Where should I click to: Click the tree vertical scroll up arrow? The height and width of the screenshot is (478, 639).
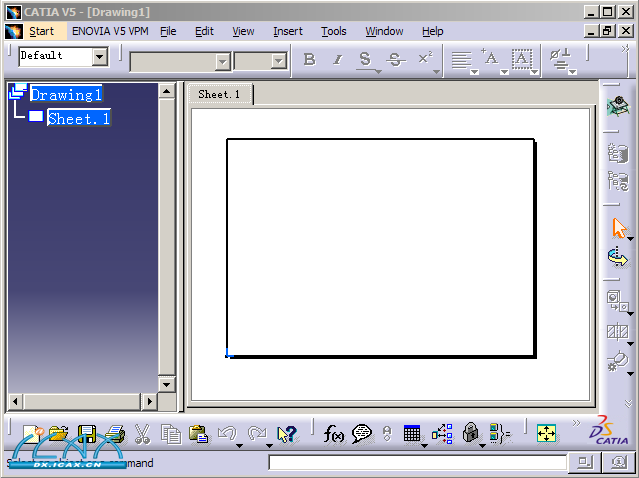pyautogui.click(x=167, y=91)
